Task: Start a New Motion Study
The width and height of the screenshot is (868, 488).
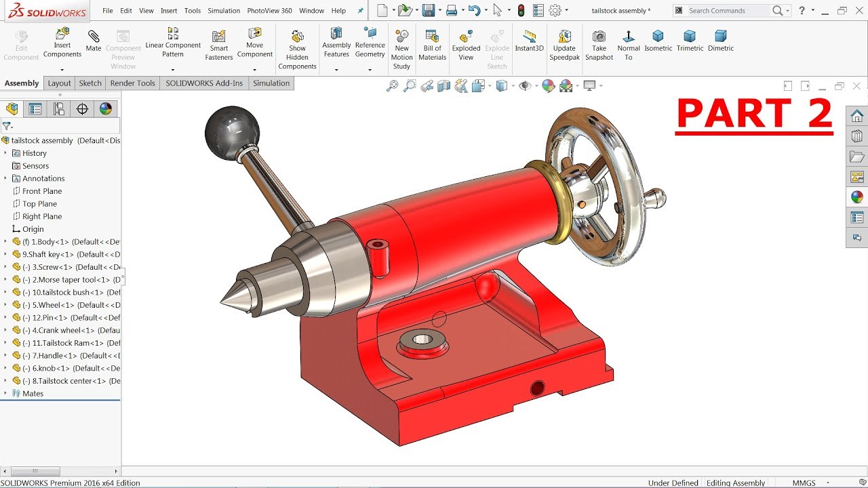Action: tap(401, 49)
